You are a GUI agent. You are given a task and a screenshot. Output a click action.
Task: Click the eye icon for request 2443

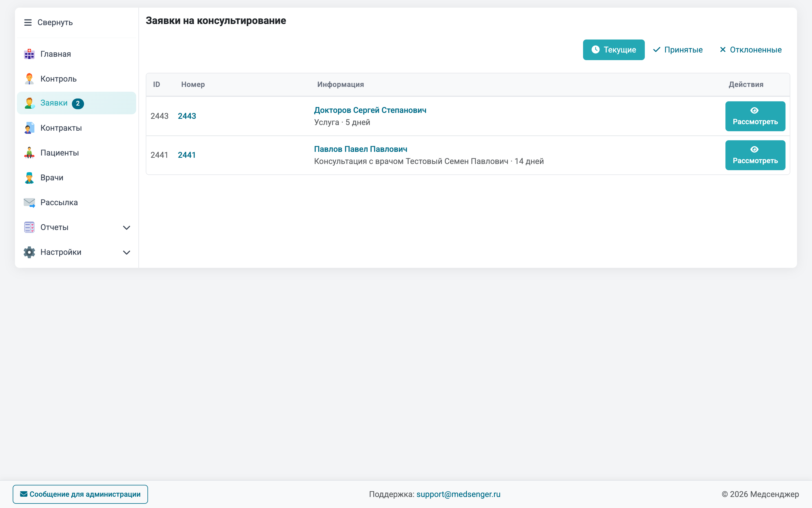coord(754,111)
